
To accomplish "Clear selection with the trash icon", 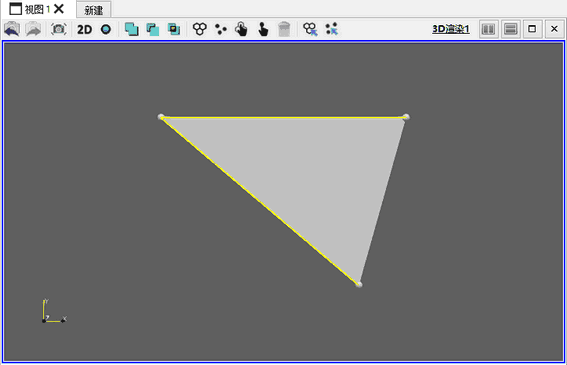I will click(284, 29).
